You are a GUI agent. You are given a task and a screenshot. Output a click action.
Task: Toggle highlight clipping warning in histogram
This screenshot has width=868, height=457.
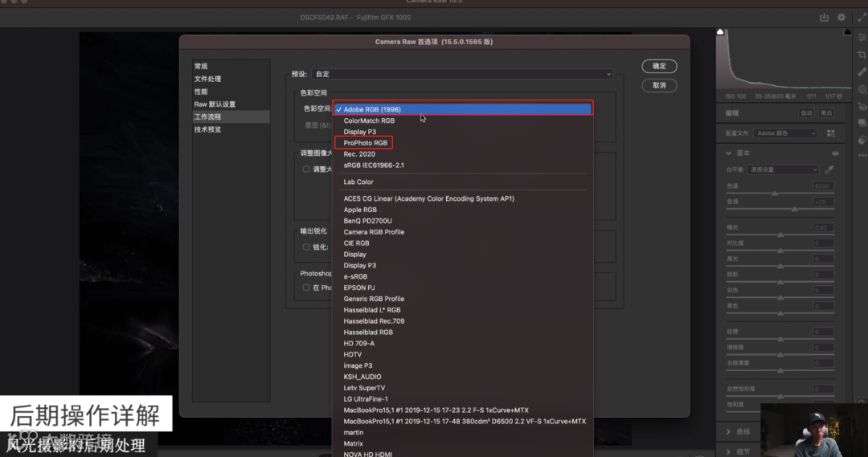coord(848,32)
